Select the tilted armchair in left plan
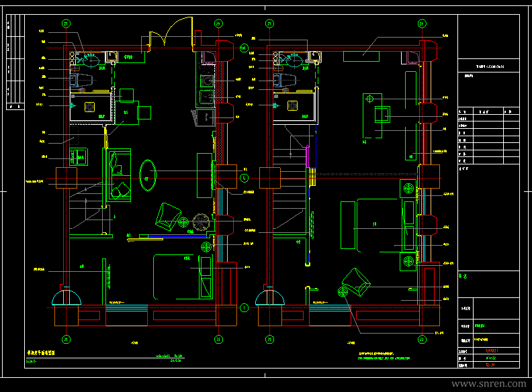This screenshot has height=392, width=532. point(168,217)
